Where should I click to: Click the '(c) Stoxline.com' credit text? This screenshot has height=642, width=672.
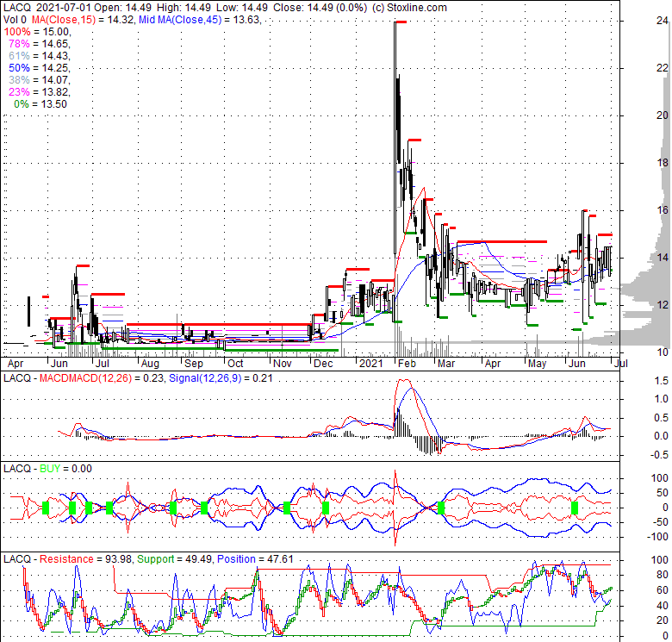(x=409, y=8)
